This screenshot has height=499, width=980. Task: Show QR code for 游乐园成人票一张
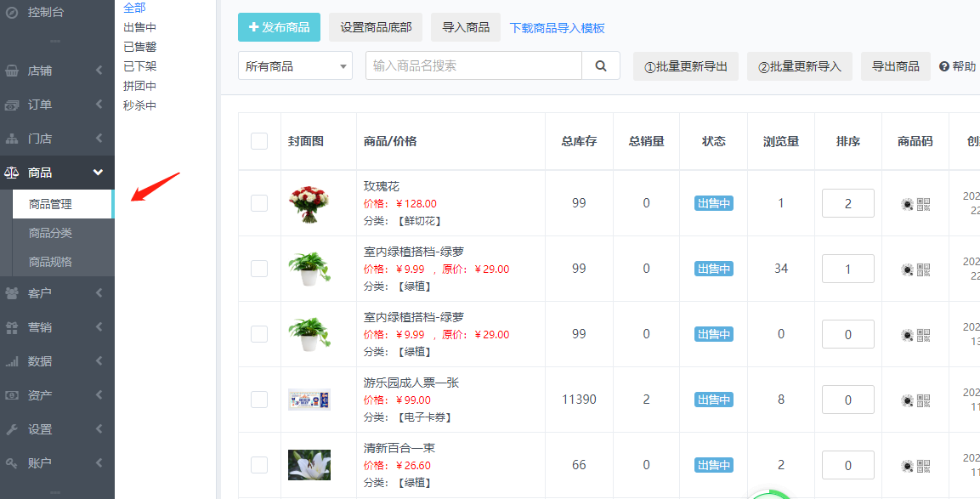[x=924, y=400]
